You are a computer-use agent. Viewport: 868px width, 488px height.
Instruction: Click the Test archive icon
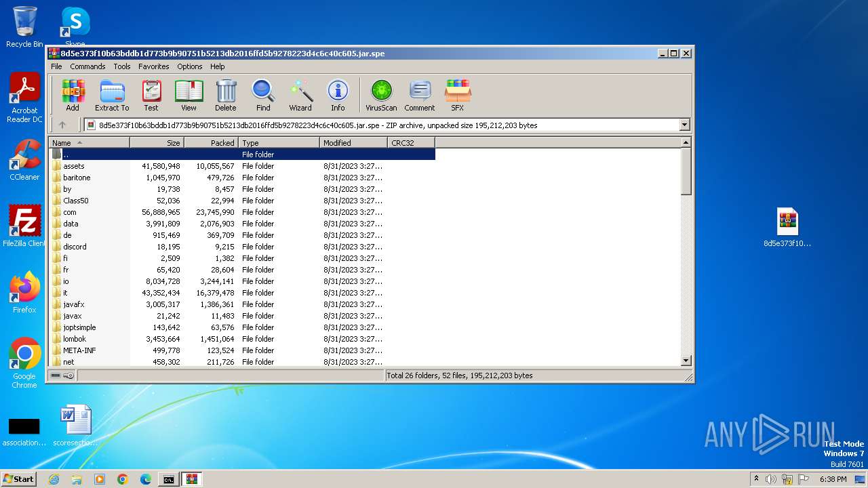point(151,95)
